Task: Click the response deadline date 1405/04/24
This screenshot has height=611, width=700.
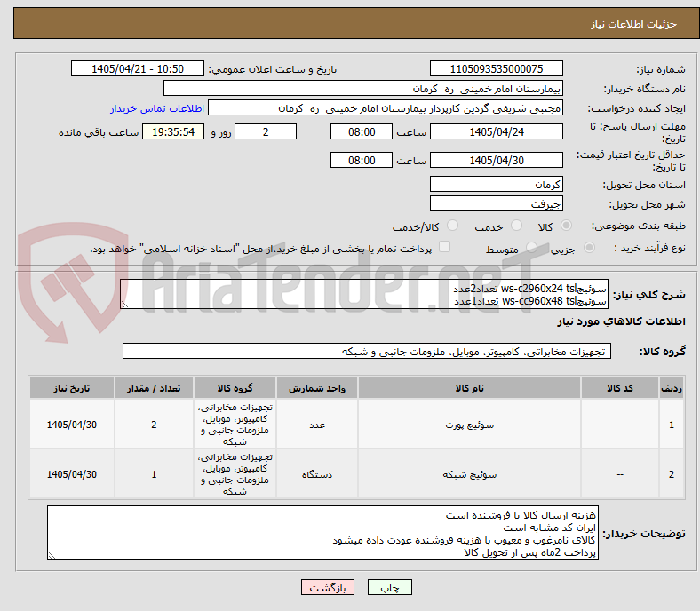Action: [496, 131]
